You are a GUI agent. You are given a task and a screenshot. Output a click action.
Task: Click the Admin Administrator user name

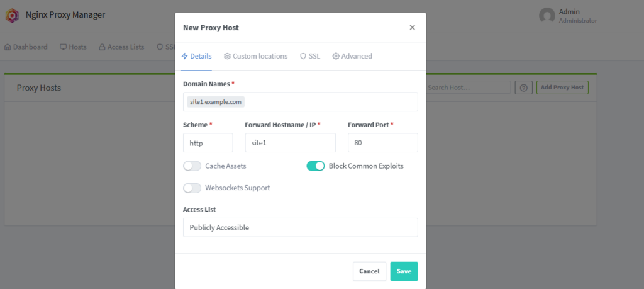[578, 16]
